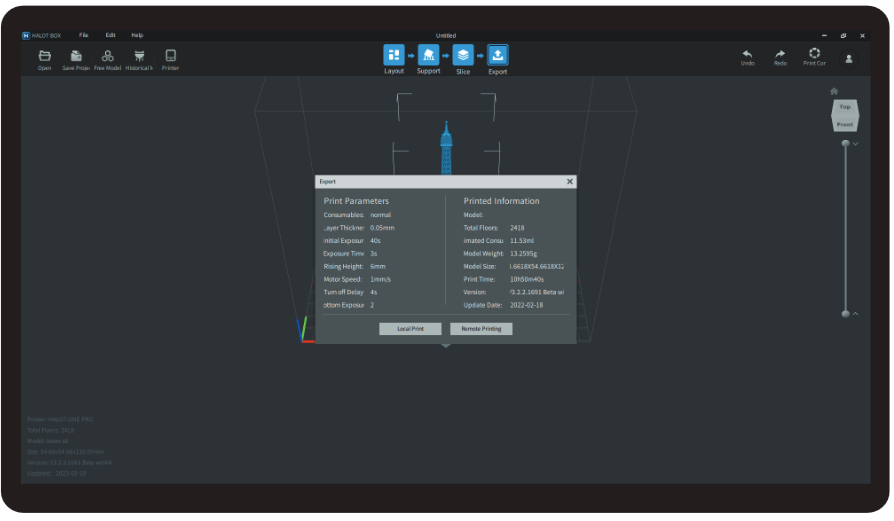Select Front face of view cube
This screenshot has height=521, width=894.
845,124
